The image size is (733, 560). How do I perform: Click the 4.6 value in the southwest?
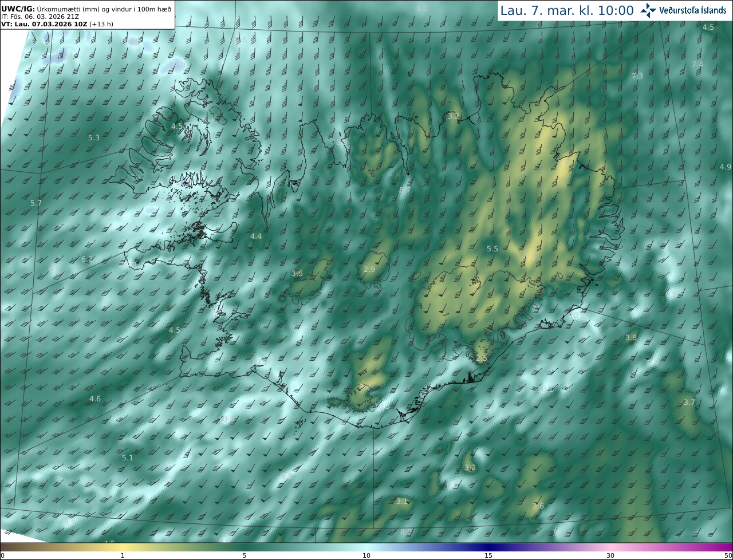[x=95, y=399]
